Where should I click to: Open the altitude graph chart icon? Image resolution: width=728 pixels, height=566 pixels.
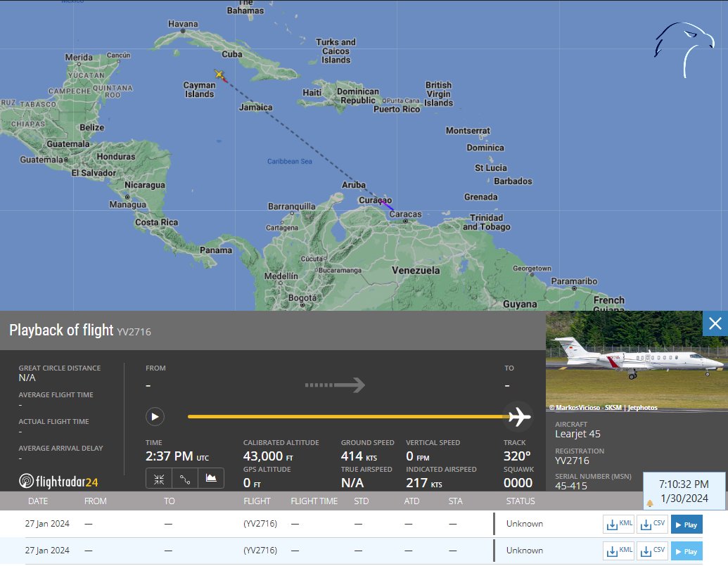(211, 479)
